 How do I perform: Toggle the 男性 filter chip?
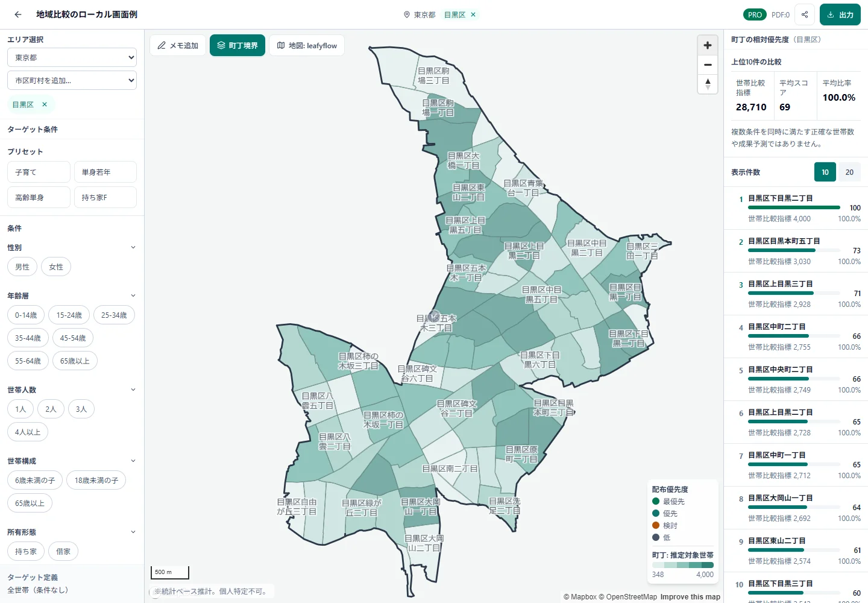pos(22,267)
